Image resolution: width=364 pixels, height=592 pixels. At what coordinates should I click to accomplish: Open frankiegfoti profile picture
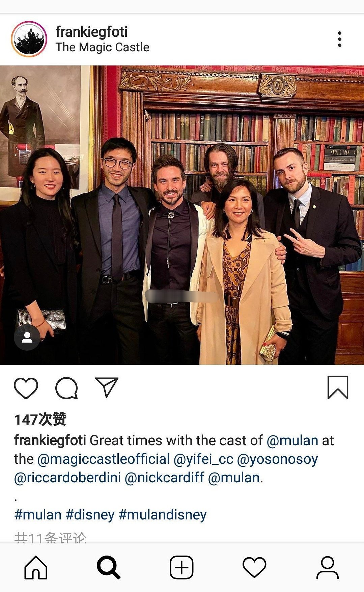pyautogui.click(x=29, y=39)
